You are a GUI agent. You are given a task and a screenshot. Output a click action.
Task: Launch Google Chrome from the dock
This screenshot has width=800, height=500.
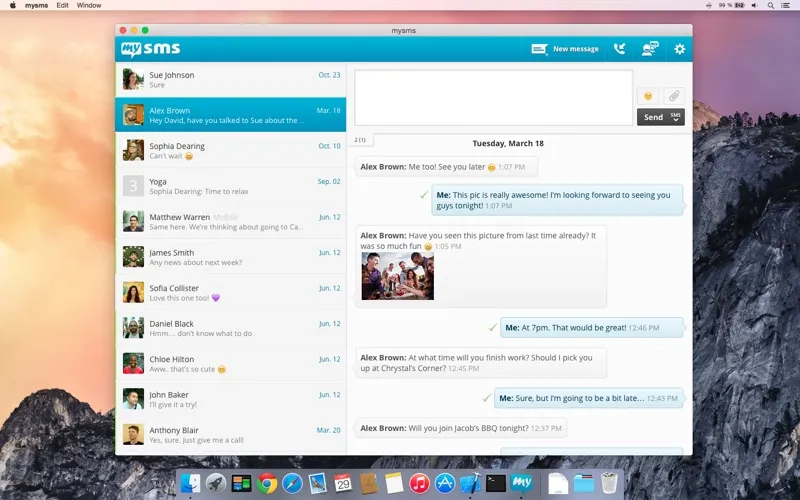coord(267,483)
